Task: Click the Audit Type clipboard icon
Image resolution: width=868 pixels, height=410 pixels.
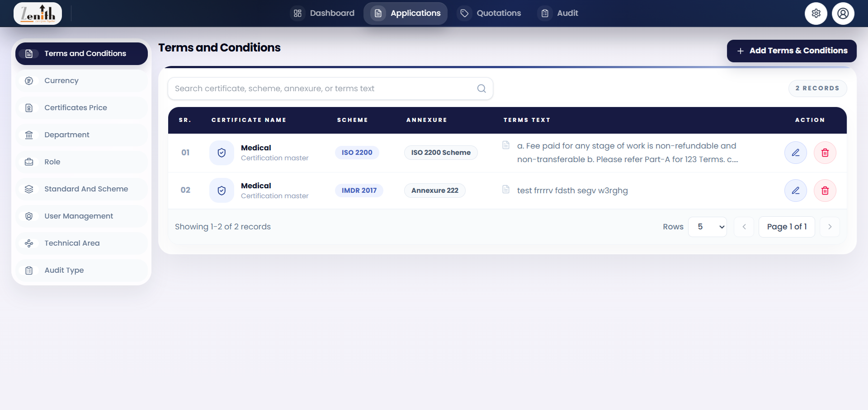Action: coord(29,270)
